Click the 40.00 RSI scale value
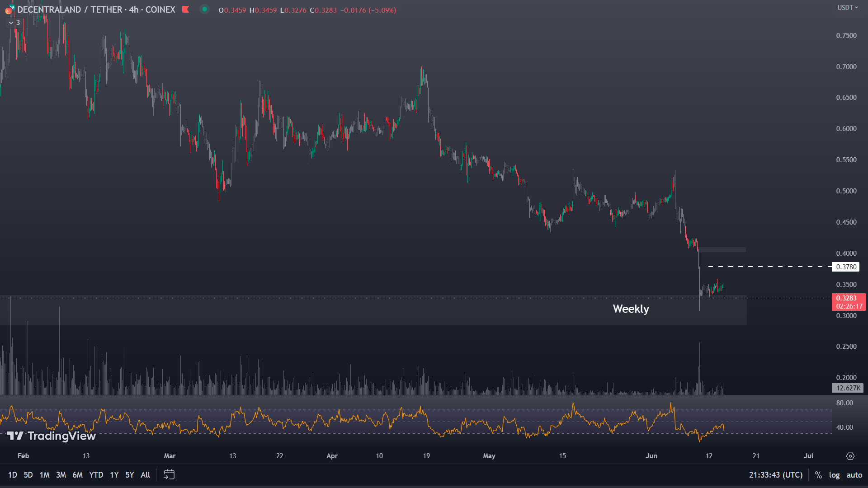Viewport: 868px width, 488px height. tap(844, 427)
